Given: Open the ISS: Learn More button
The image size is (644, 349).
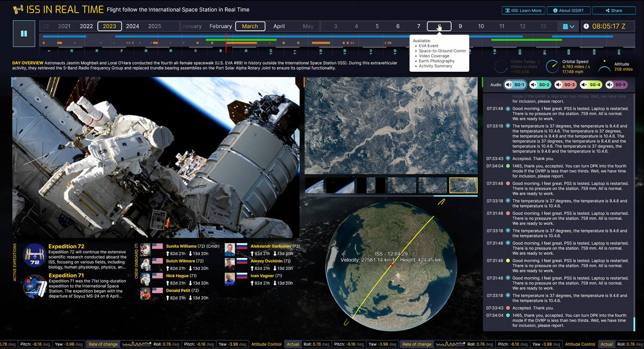Looking at the screenshot, I should (x=523, y=10).
